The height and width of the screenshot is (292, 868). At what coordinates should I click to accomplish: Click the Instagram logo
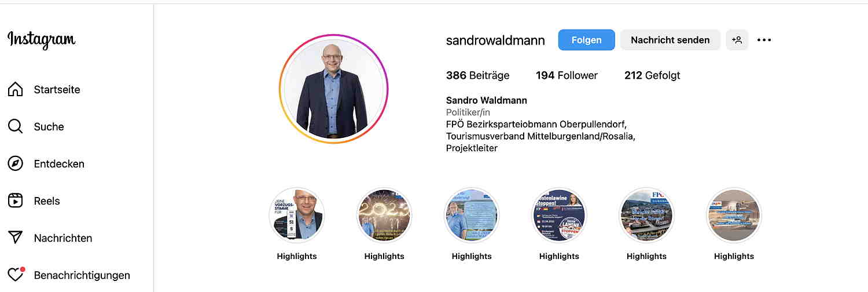(x=42, y=40)
